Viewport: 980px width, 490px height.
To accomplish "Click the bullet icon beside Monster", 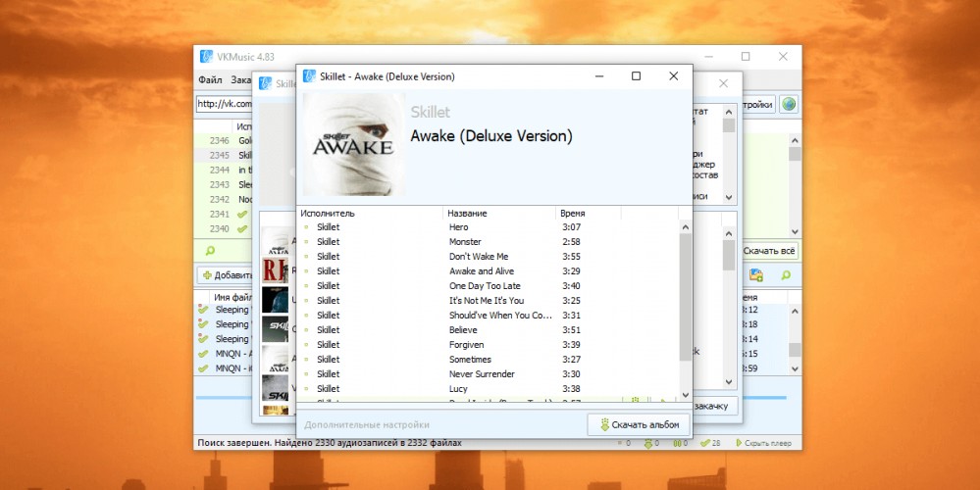I will [306, 241].
